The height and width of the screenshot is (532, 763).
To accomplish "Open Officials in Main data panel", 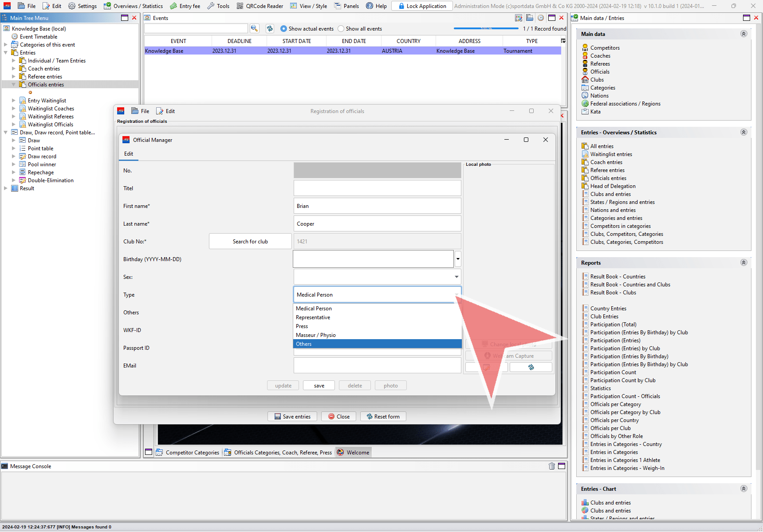I will [x=600, y=72].
